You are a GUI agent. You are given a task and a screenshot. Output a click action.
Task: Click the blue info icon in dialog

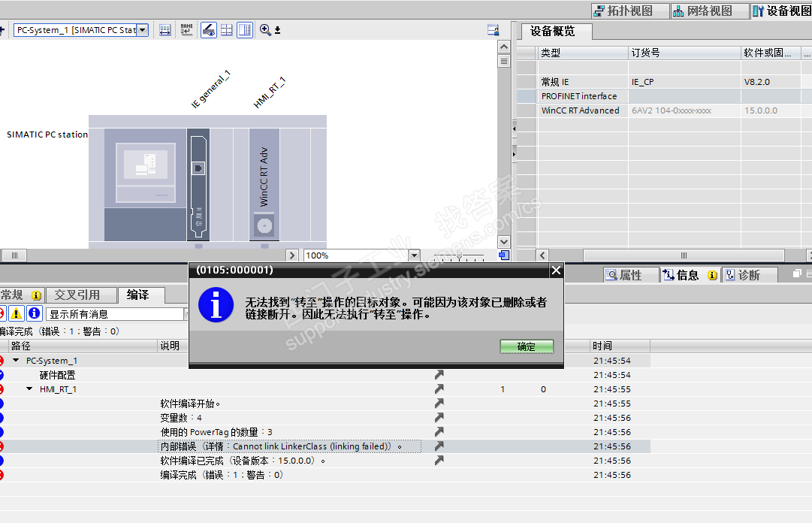[216, 305]
